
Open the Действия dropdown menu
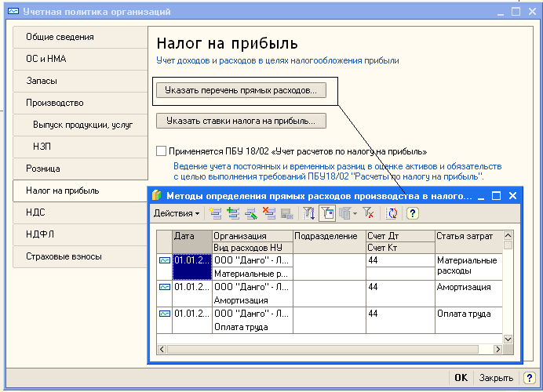click(176, 213)
